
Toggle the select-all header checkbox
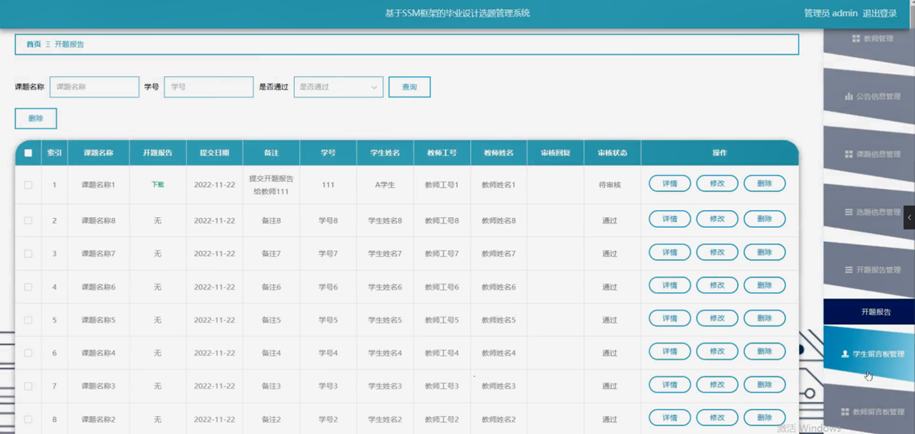pyautogui.click(x=28, y=153)
